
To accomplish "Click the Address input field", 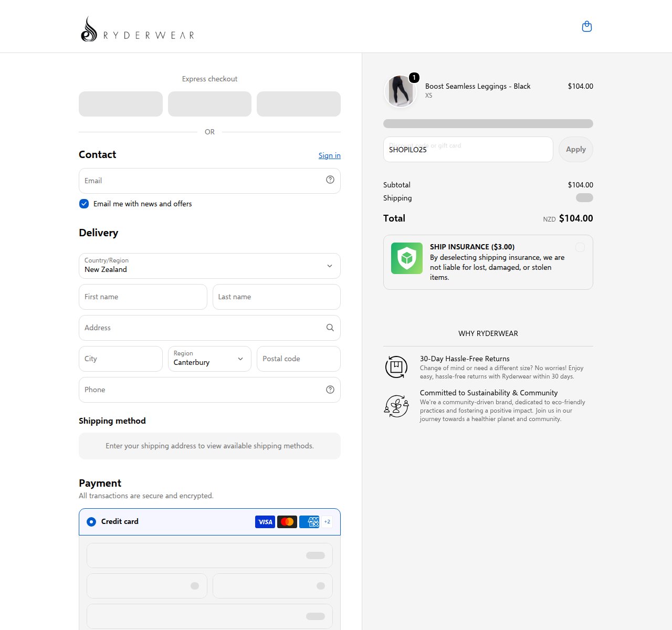I will point(209,328).
